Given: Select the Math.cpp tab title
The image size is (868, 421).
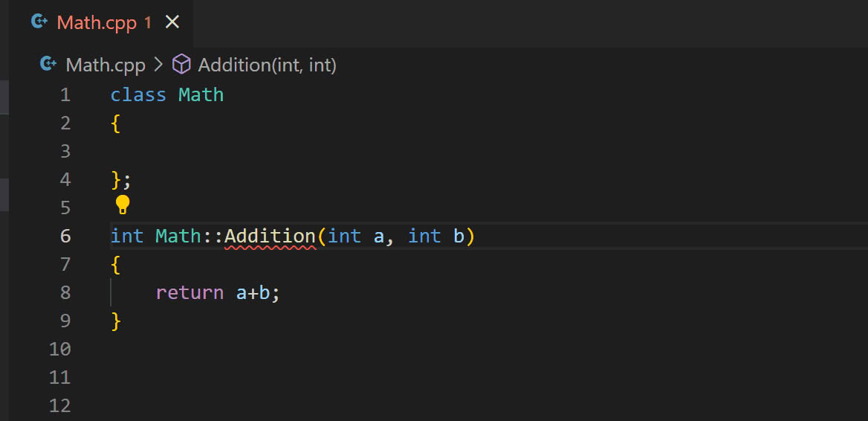Looking at the screenshot, I should pyautogui.click(x=97, y=22).
